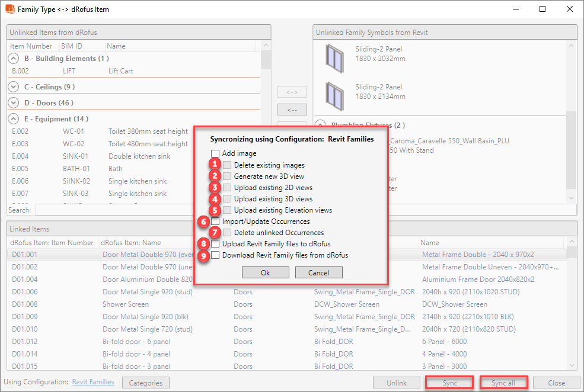Click the Categories button

[x=146, y=383]
